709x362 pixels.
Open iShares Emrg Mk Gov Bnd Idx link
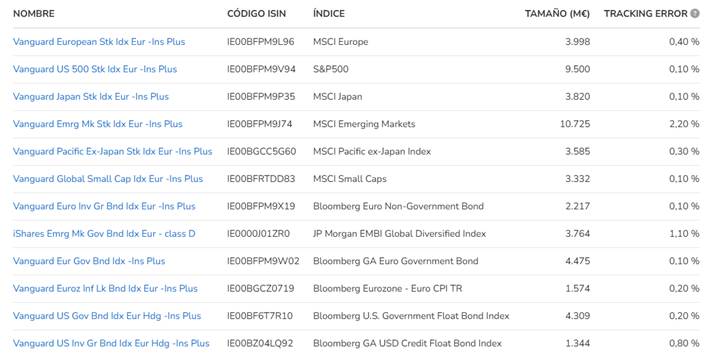(104, 234)
